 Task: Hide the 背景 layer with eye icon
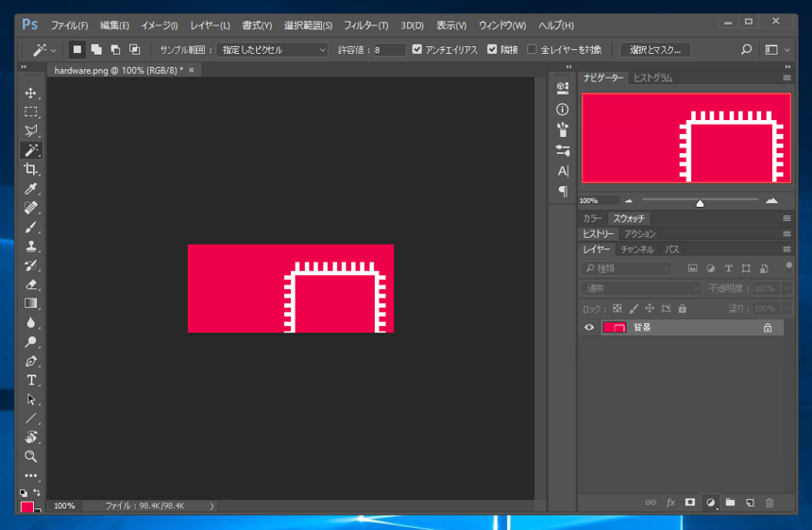point(589,328)
